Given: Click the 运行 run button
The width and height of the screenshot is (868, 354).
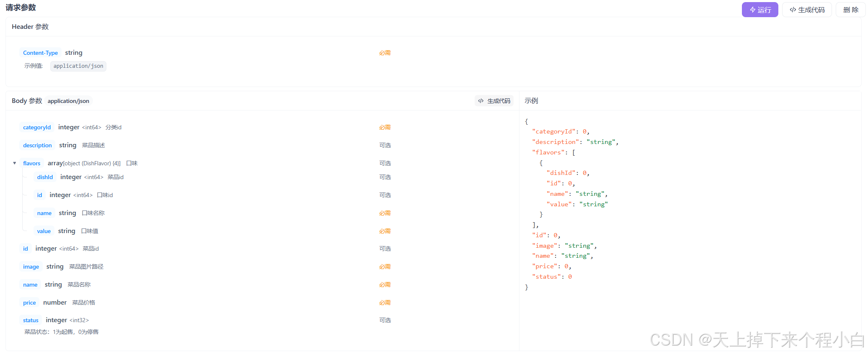Looking at the screenshot, I should (x=759, y=10).
